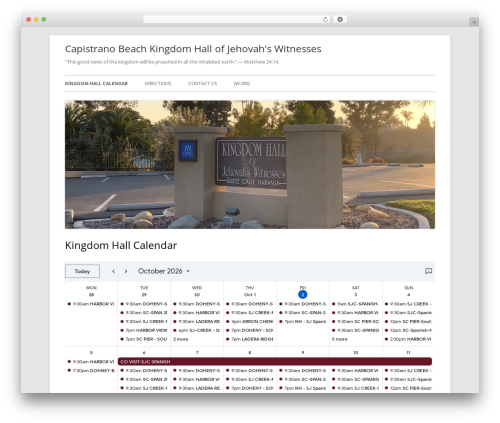Open 7pm LADERA RIDGE event on Thu Oct 1
The width and height of the screenshot is (500, 423).
tap(250, 339)
